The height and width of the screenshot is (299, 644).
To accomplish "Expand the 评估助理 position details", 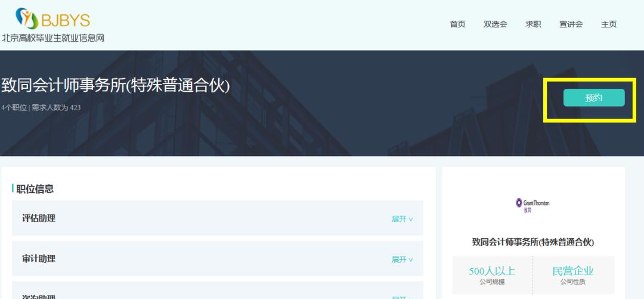I will [x=402, y=219].
